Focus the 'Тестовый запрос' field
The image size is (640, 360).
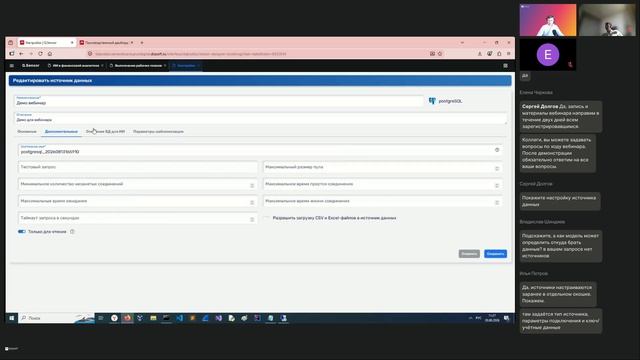pos(138,167)
